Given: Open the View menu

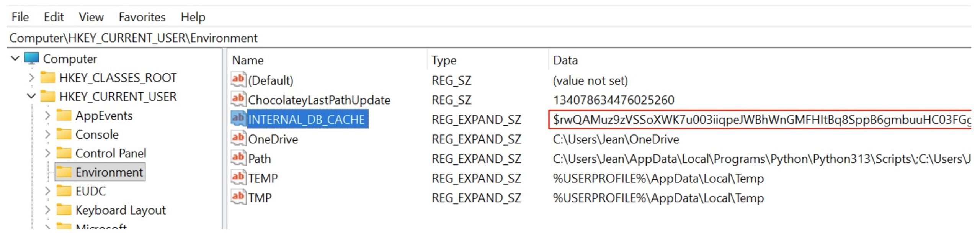Looking at the screenshot, I should point(91,17).
